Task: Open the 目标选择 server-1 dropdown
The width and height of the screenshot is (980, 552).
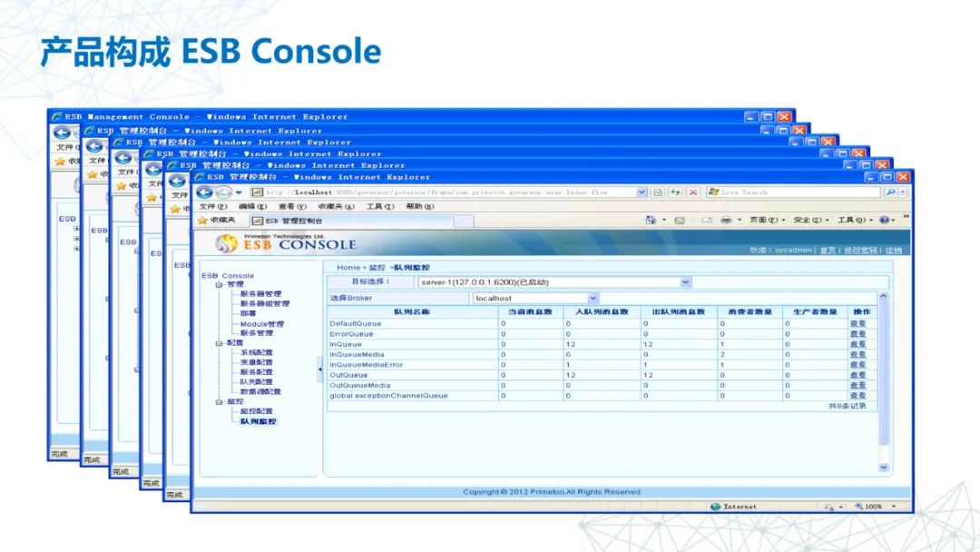Action: (x=685, y=282)
